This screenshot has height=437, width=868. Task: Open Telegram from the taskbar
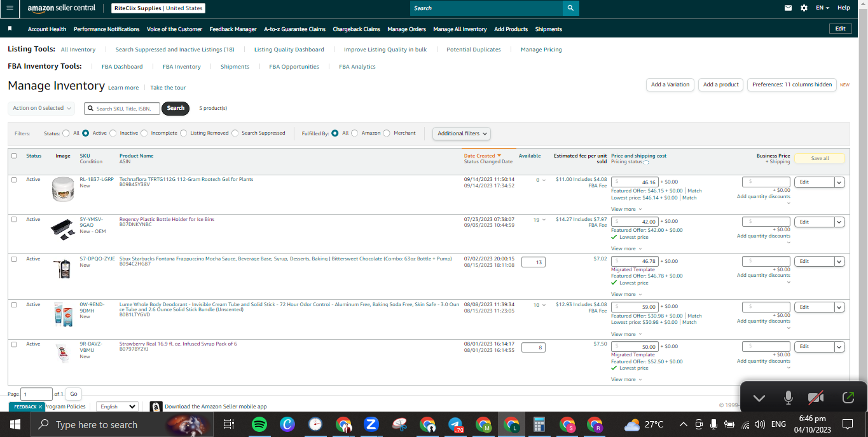coord(455,424)
